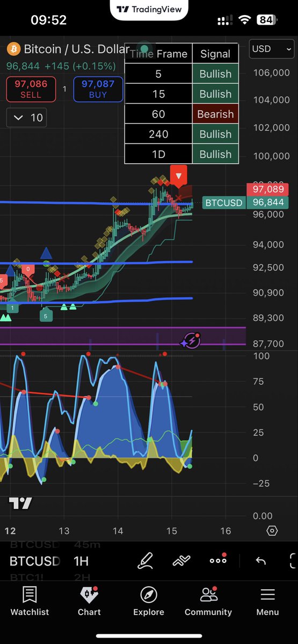Viewport: 298px width, 644px height.
Task: Open the Chart tab
Action: point(89,601)
